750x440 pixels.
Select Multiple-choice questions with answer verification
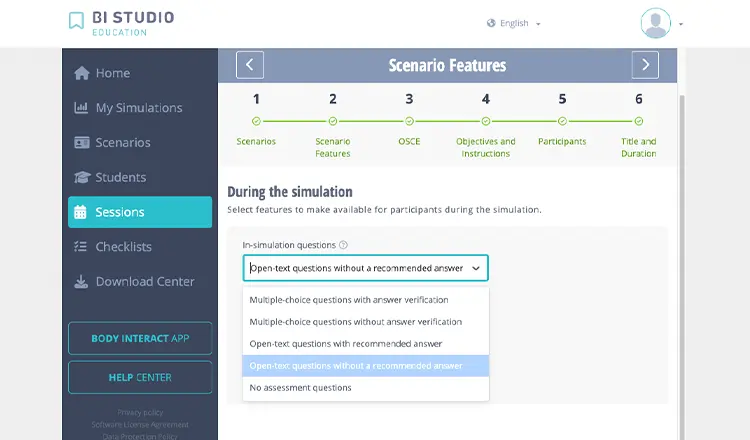(x=349, y=300)
